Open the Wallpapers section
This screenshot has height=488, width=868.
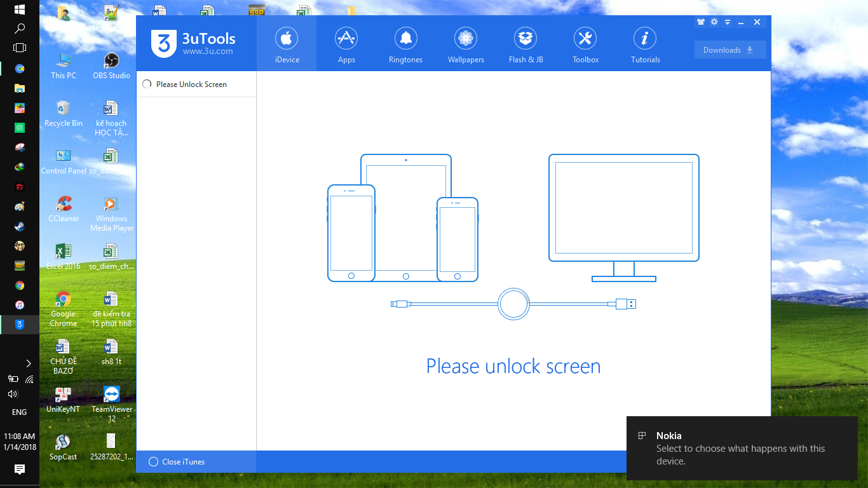(x=466, y=44)
